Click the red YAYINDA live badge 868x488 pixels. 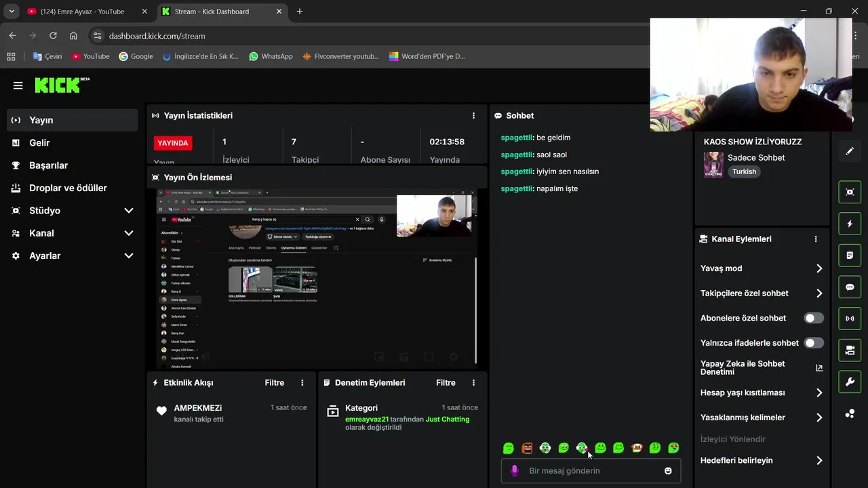coord(173,143)
